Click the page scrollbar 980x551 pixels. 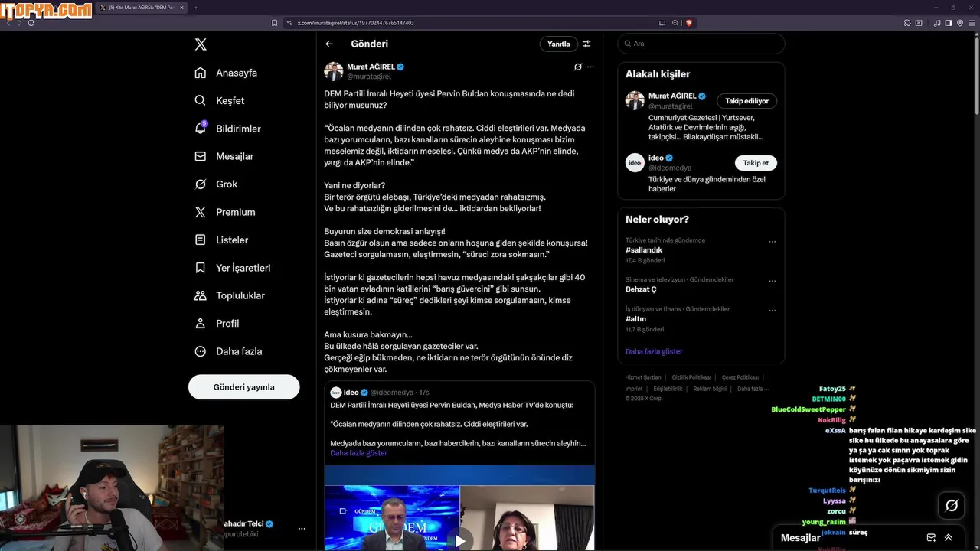(x=976, y=77)
